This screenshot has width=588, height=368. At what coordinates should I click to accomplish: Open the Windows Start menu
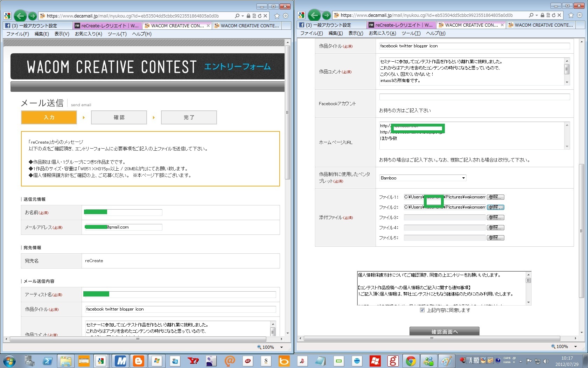pos(9,361)
